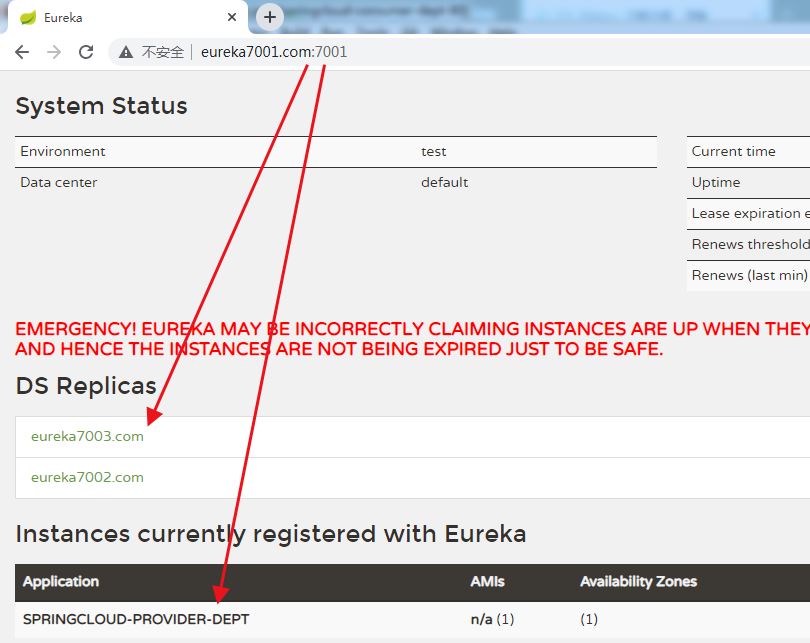
Task: Open a new browser tab
Action: pos(270,18)
